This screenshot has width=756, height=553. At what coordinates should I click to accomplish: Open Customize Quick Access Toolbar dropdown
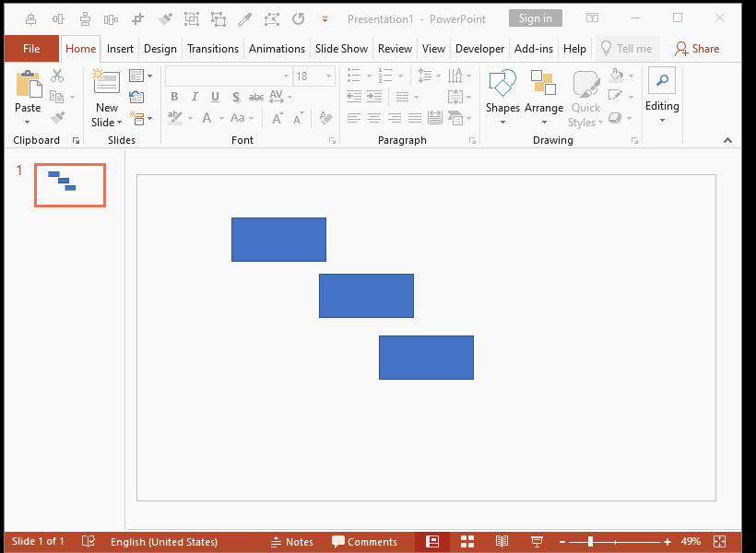tap(325, 19)
